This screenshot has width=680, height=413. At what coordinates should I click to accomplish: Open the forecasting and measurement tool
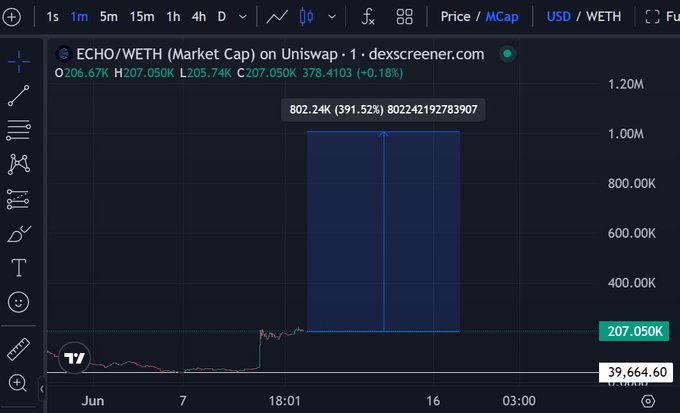18,199
